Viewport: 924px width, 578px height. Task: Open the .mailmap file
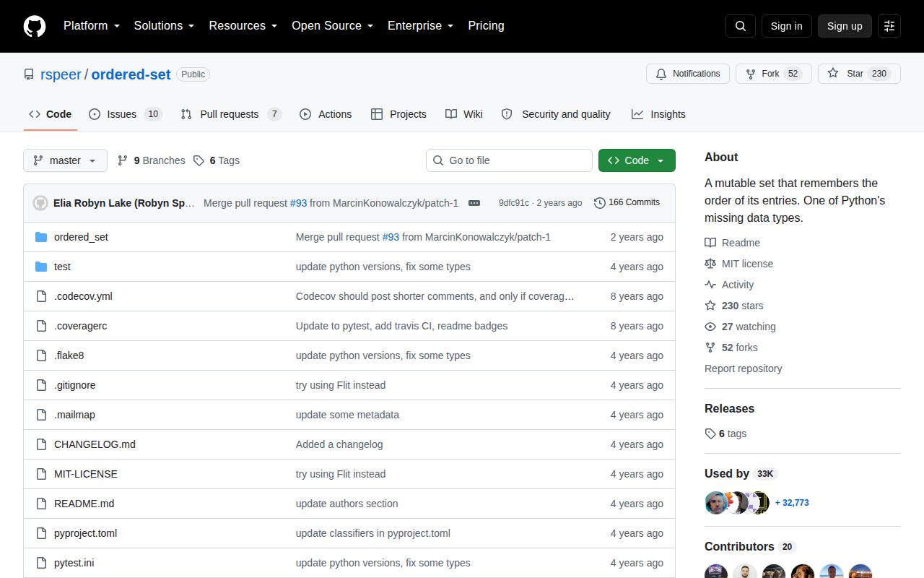click(x=74, y=415)
